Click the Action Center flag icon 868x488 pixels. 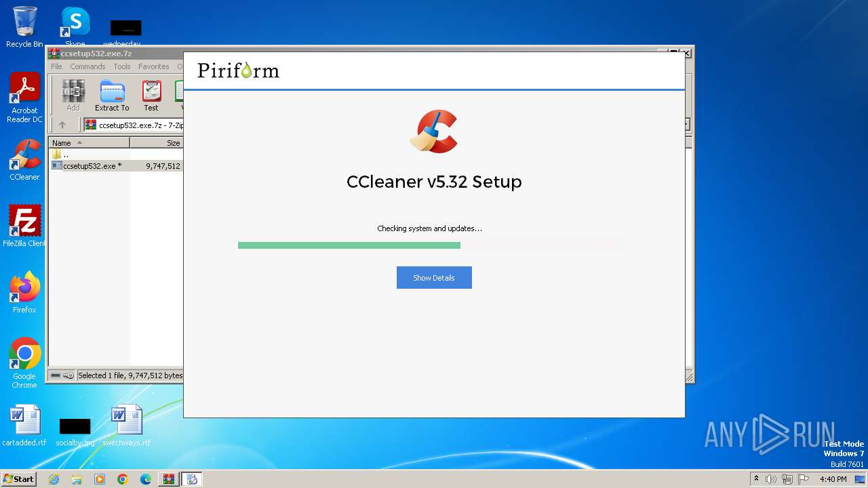(x=804, y=479)
